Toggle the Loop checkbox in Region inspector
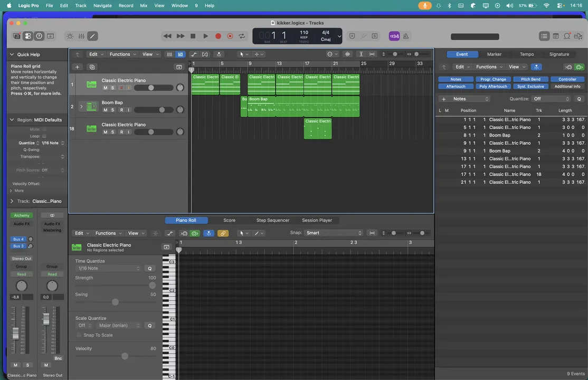588x380 pixels. pos(44,136)
